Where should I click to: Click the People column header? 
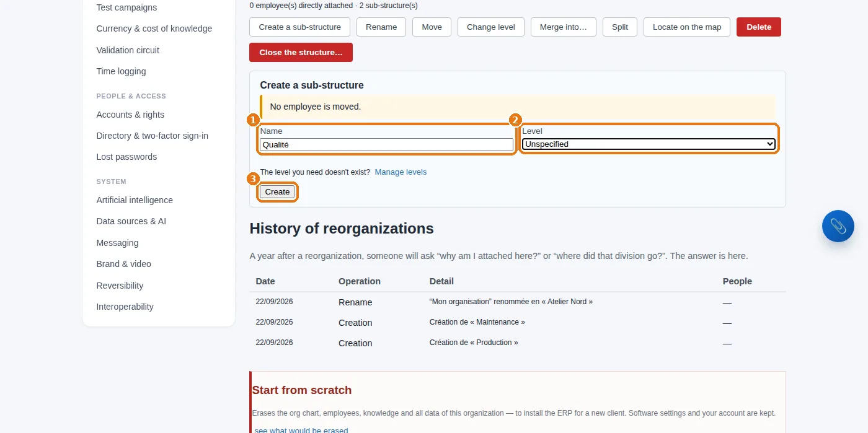737,281
